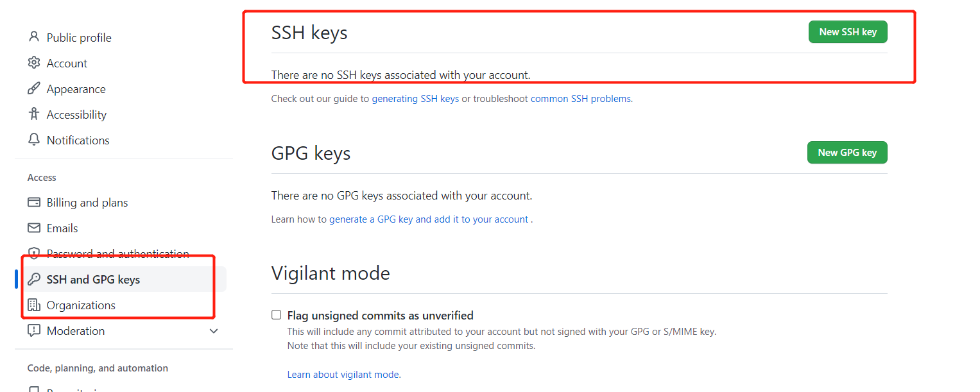980x392 pixels.
Task: Click the Organizations building icon
Action: click(x=34, y=305)
